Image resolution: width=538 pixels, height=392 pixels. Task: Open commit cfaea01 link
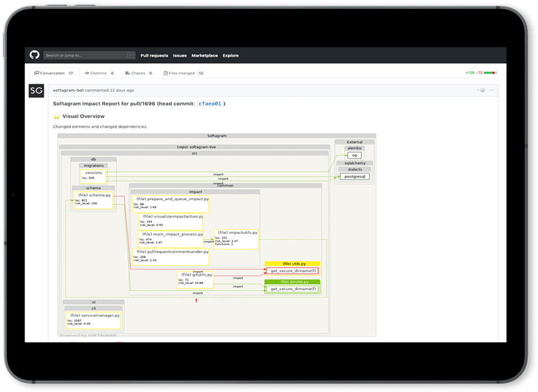click(209, 103)
